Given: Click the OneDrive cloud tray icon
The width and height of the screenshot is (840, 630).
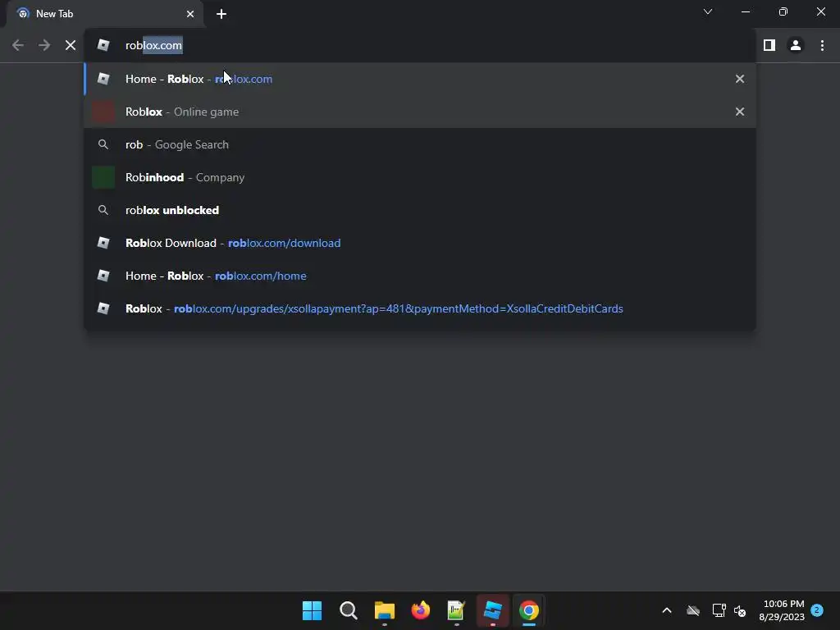Looking at the screenshot, I should [x=693, y=610].
